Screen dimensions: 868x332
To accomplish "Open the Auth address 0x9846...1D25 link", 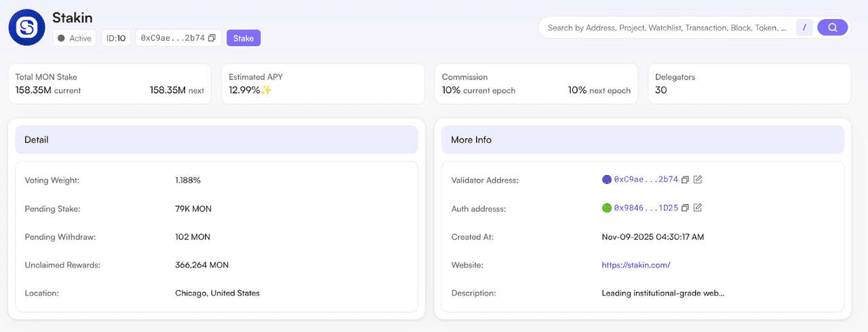I will coord(646,208).
